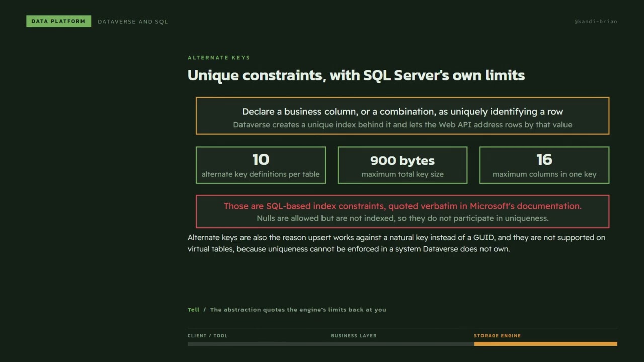The width and height of the screenshot is (644, 362).
Task: Click the 'Tell' label
Action: (194, 310)
